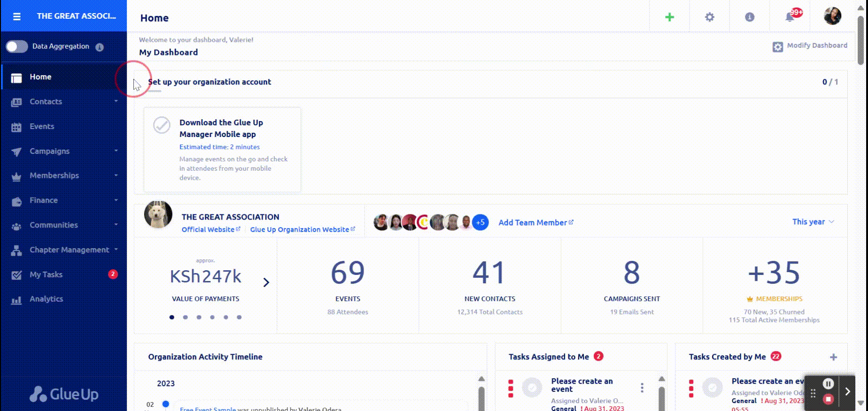Mark assigned 'Please create an event' task complete
This screenshot has height=411, width=868.
pyautogui.click(x=532, y=388)
